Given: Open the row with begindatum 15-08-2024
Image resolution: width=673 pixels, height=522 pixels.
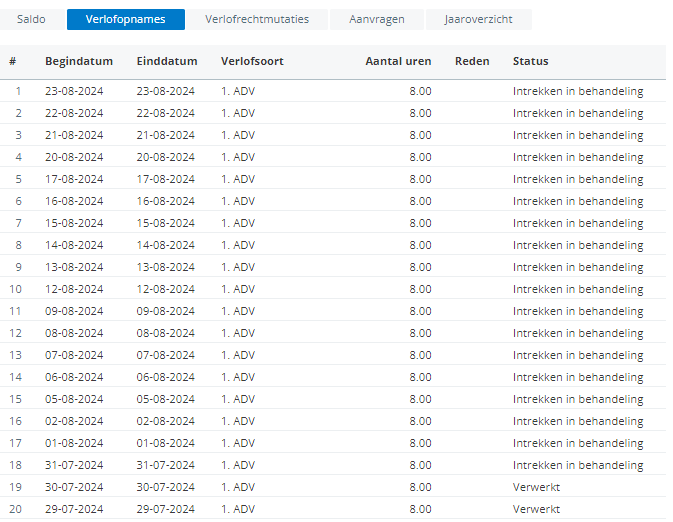Looking at the screenshot, I should tap(333, 223).
